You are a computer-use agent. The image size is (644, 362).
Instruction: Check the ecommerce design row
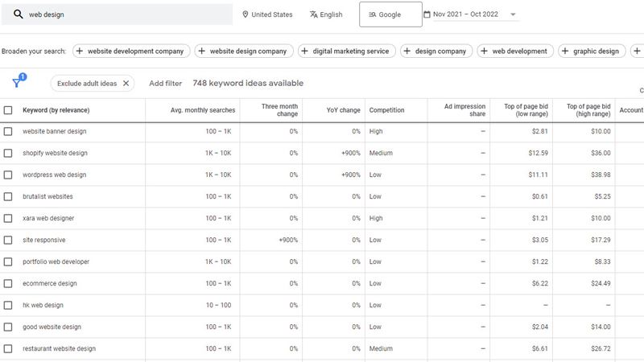(8, 284)
